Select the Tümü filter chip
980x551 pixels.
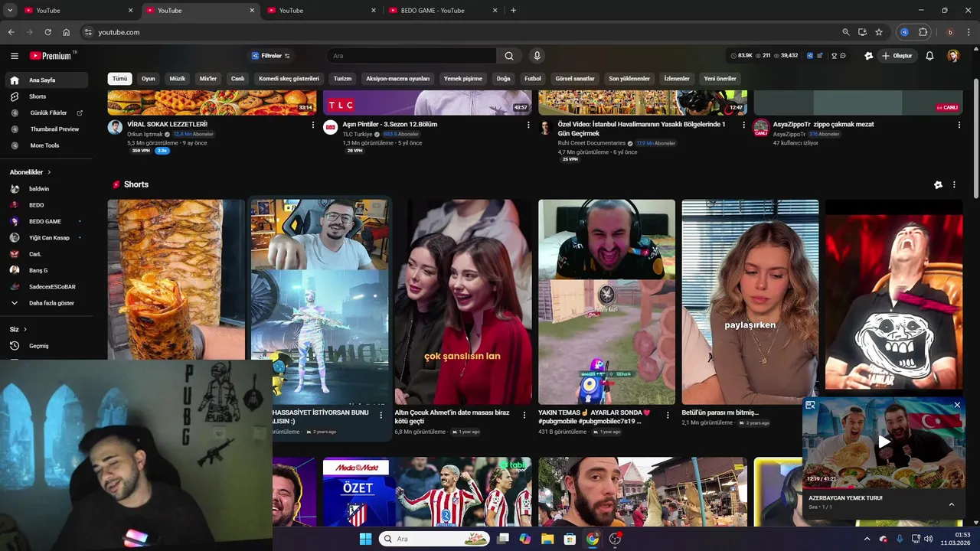[x=120, y=79]
